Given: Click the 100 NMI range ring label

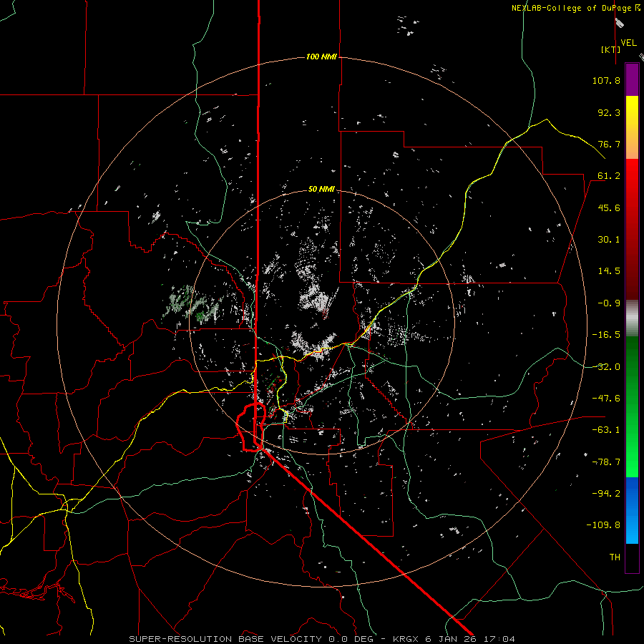Looking at the screenshot, I should click(321, 57).
